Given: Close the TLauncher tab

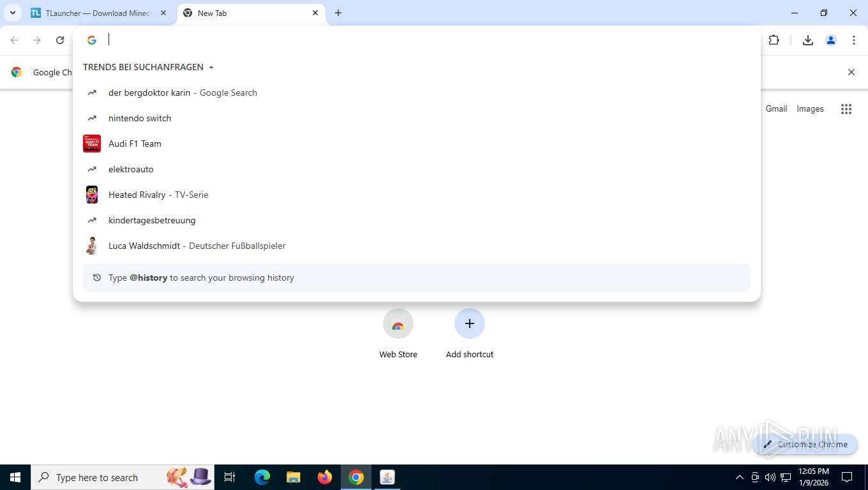Looking at the screenshot, I should point(163,13).
